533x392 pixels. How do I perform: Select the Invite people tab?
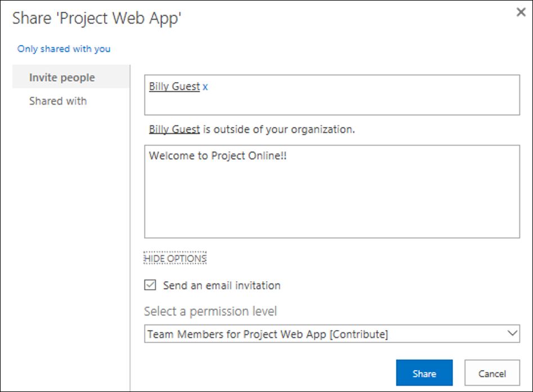click(71, 77)
